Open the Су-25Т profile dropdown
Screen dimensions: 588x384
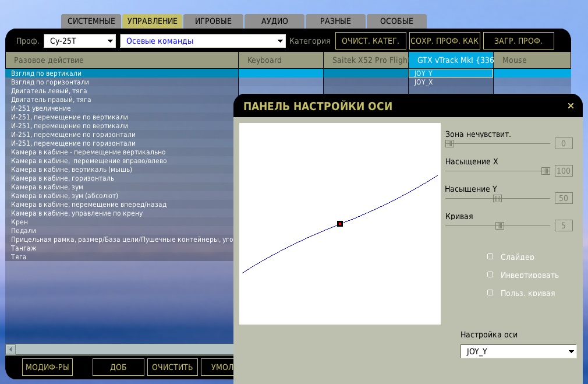pyautogui.click(x=80, y=41)
